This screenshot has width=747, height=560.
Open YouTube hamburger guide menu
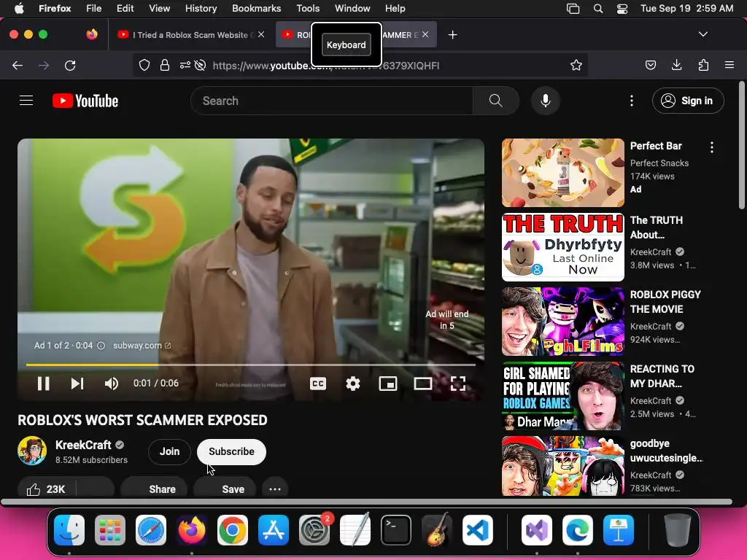(26, 101)
